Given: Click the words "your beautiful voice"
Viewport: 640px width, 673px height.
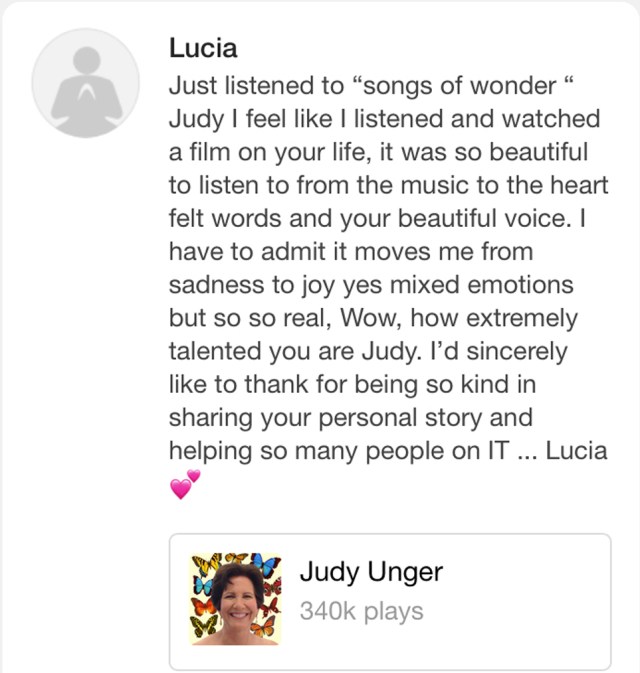Looking at the screenshot, I should 463,219.
